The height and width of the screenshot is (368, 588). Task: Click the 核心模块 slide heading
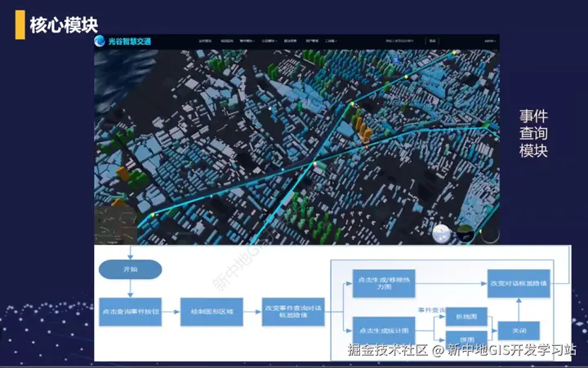click(64, 25)
